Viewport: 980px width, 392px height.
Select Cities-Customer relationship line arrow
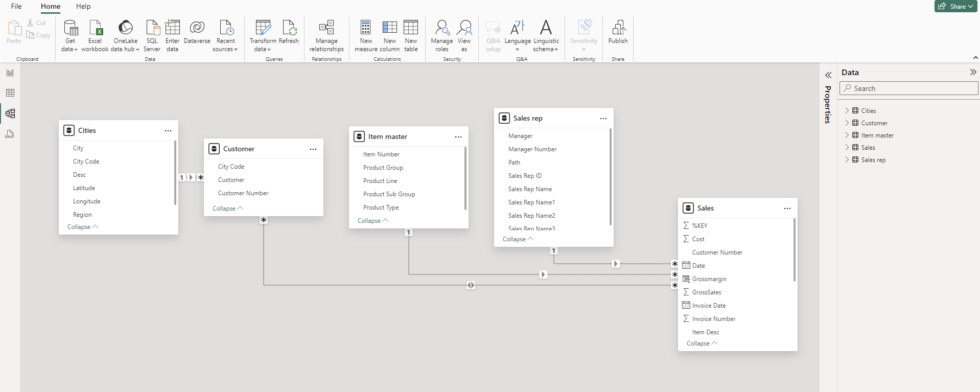click(x=191, y=177)
